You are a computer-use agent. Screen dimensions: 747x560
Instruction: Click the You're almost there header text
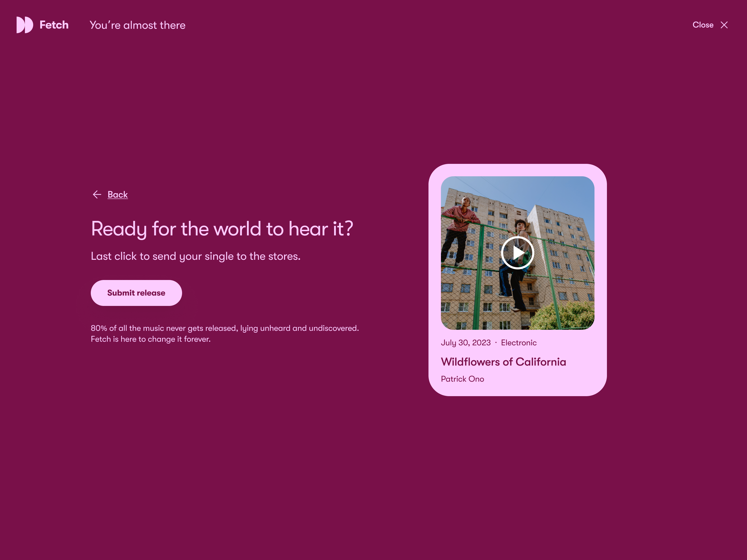pyautogui.click(x=137, y=25)
